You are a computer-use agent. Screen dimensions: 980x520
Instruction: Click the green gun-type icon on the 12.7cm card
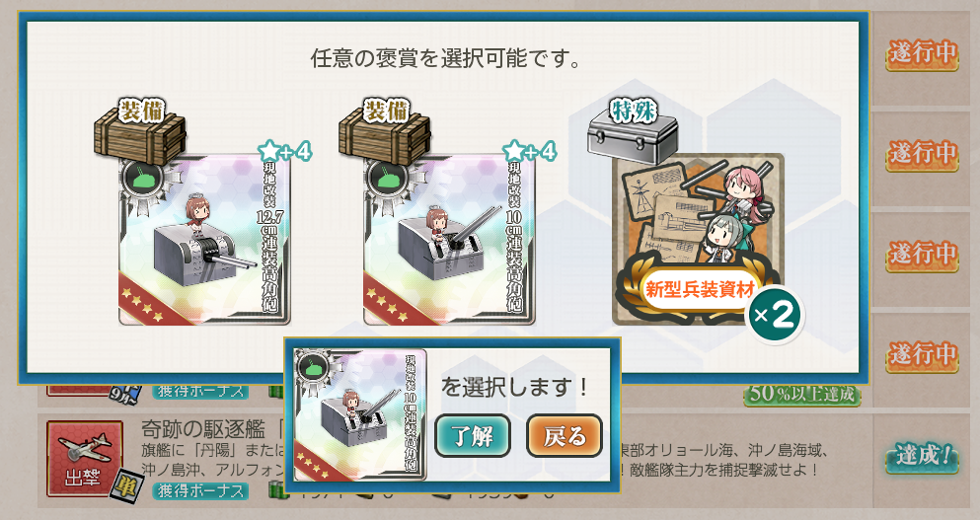(140, 180)
